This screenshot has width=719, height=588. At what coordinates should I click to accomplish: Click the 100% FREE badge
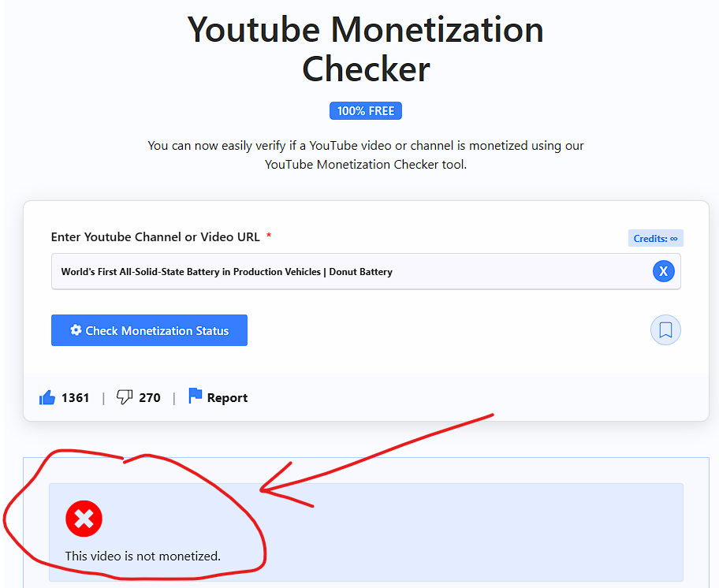(x=366, y=111)
